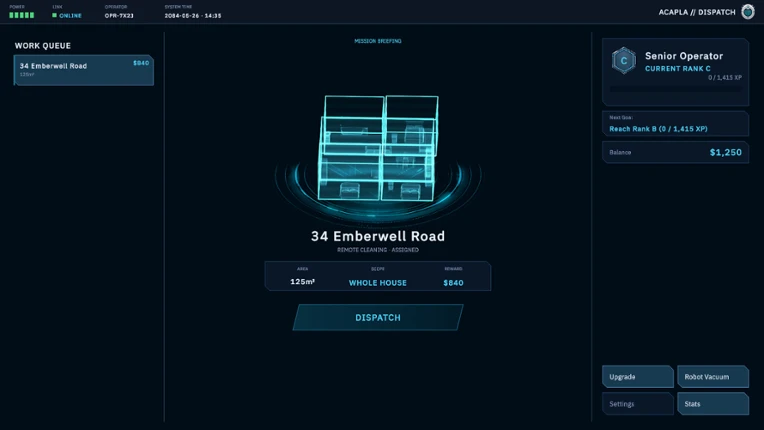Click the 'Senior Operator' rank title
The height and width of the screenshot is (430, 764).
click(x=684, y=56)
